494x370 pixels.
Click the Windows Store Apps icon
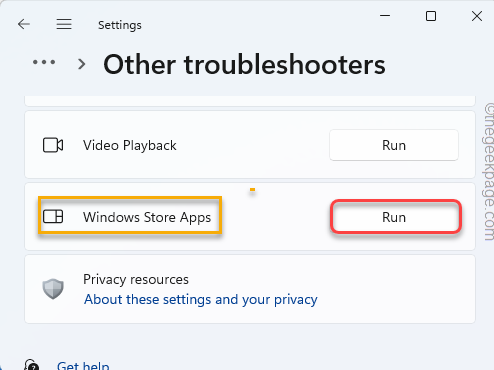click(x=53, y=217)
